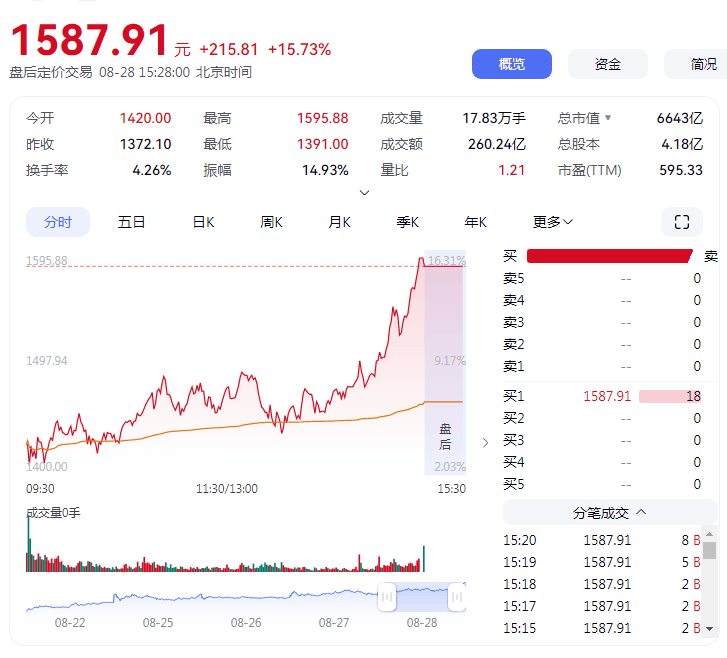This screenshot has width=727, height=658.
Task: Open fullscreen chart view icon
Action: 682,222
